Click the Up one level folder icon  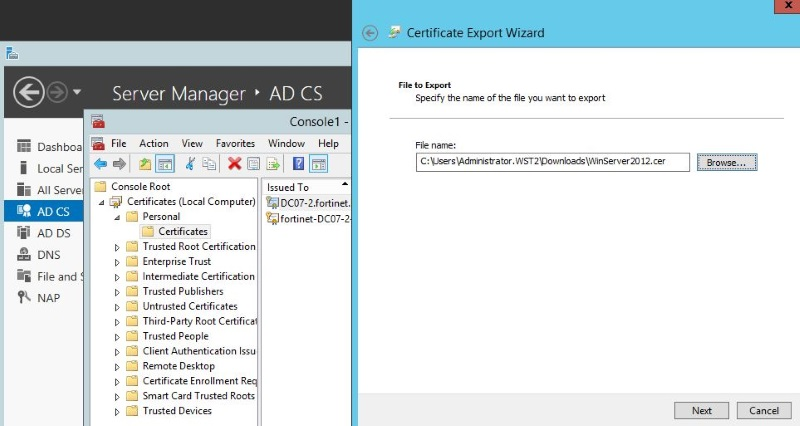pyautogui.click(x=145, y=164)
